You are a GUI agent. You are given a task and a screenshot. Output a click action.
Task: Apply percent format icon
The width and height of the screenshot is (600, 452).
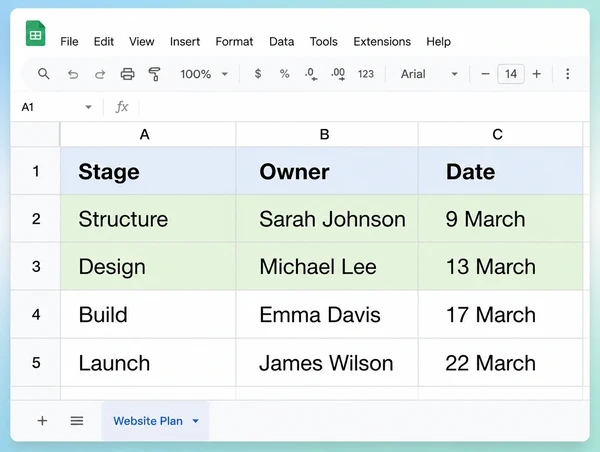(284, 74)
